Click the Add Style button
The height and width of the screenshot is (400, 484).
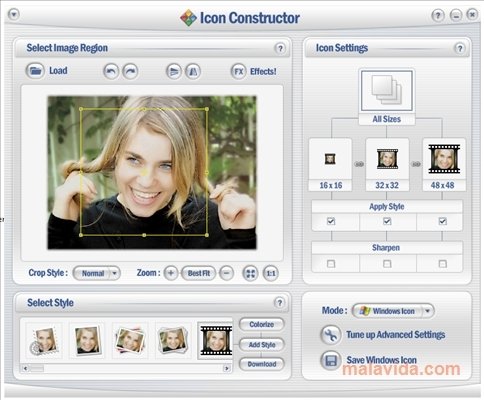262,345
